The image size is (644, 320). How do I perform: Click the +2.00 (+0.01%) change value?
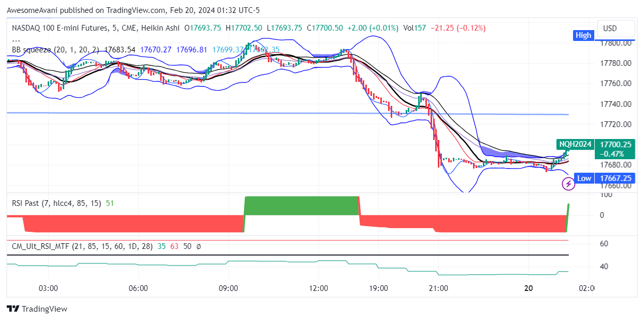pyautogui.click(x=373, y=28)
